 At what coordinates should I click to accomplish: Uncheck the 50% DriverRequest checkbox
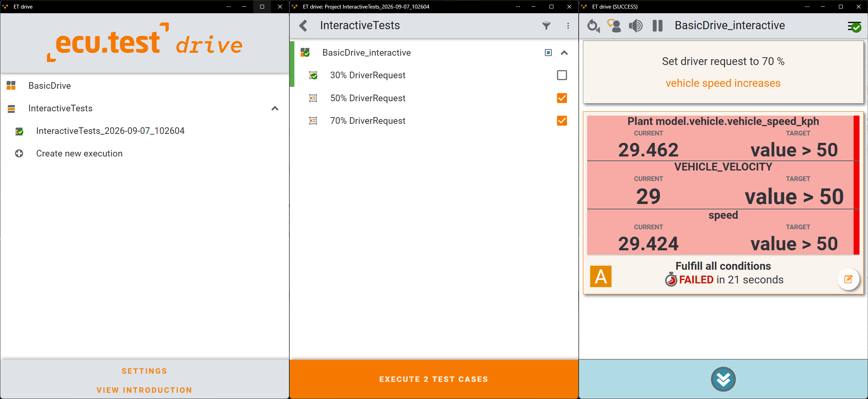[562, 98]
